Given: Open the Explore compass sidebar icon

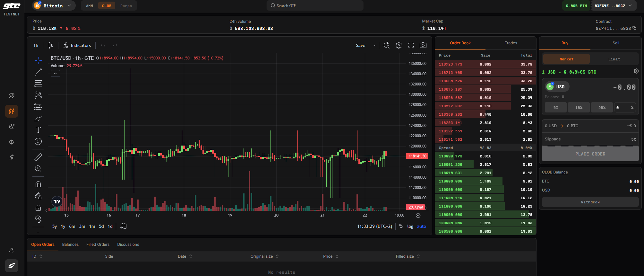Looking at the screenshot, I should tap(12, 96).
